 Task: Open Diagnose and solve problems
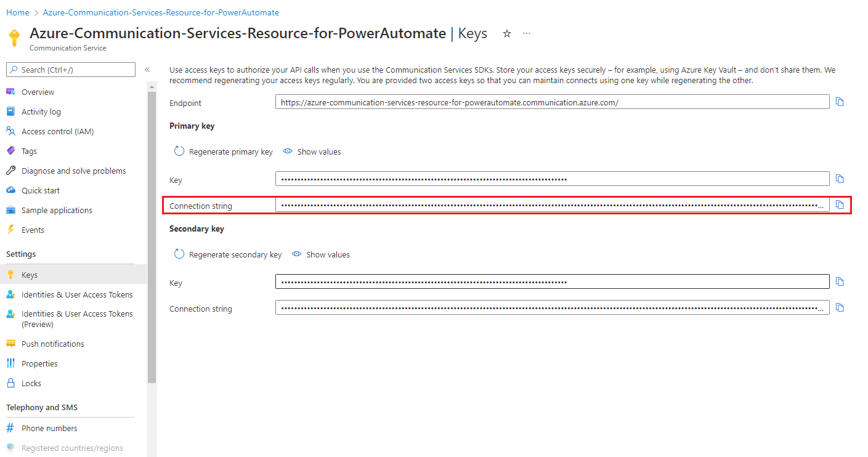(x=73, y=171)
